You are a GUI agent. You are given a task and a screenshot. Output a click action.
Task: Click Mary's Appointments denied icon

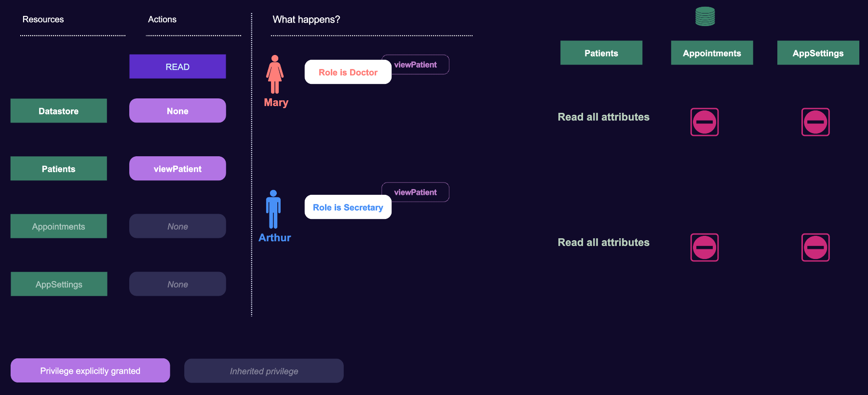(x=705, y=122)
